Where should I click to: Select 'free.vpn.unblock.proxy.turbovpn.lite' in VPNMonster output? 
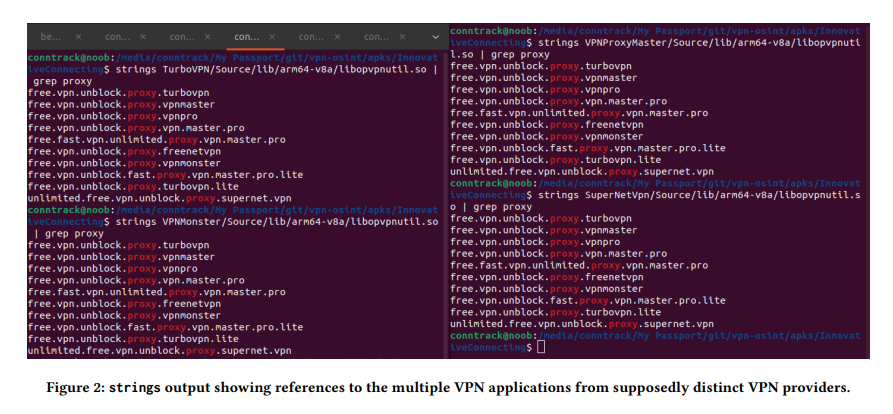click(x=133, y=338)
